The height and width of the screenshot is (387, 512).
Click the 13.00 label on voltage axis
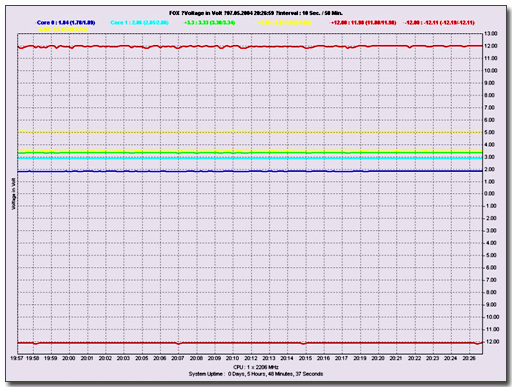click(x=491, y=34)
